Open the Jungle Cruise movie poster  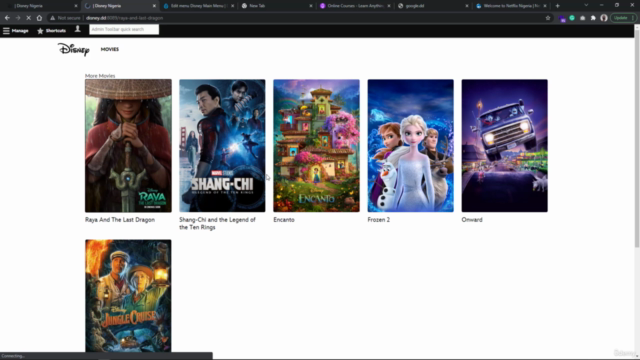click(x=128, y=296)
